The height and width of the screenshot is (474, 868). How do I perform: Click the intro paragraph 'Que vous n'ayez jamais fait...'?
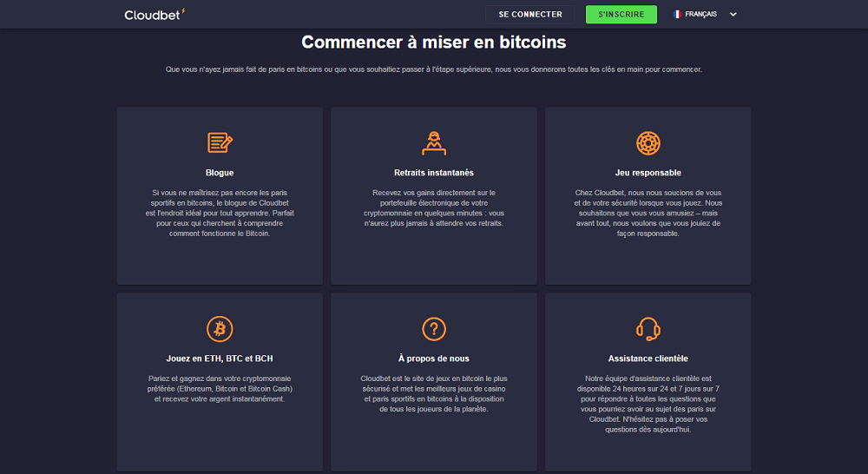click(434, 69)
